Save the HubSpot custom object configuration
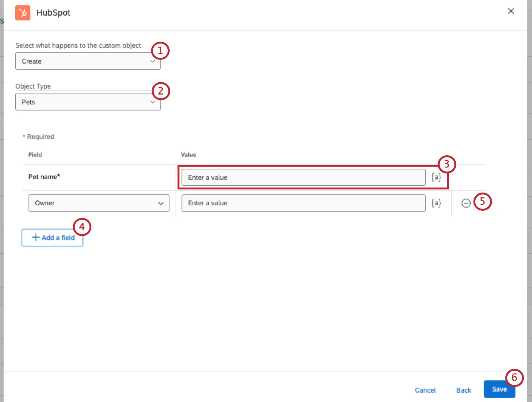Screen dimensions: 532x402 pos(499,389)
